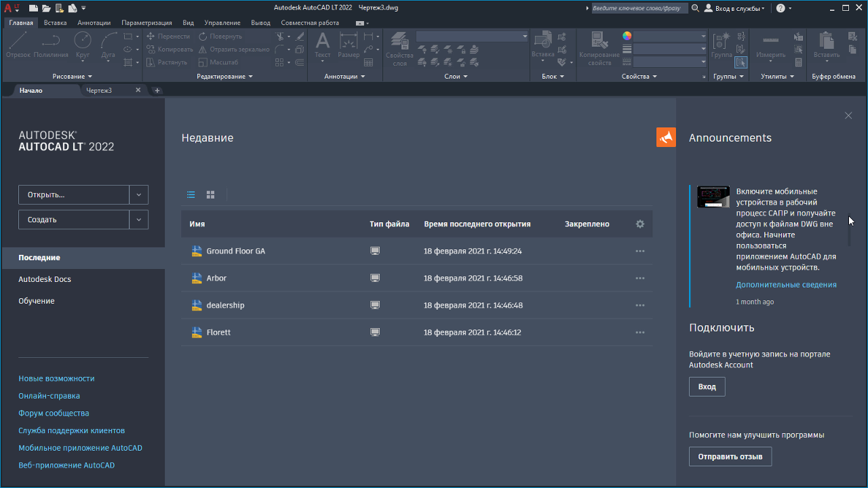Select the Текст (Text) annotation tool
The width and height of the screenshot is (868, 488).
tap(323, 45)
